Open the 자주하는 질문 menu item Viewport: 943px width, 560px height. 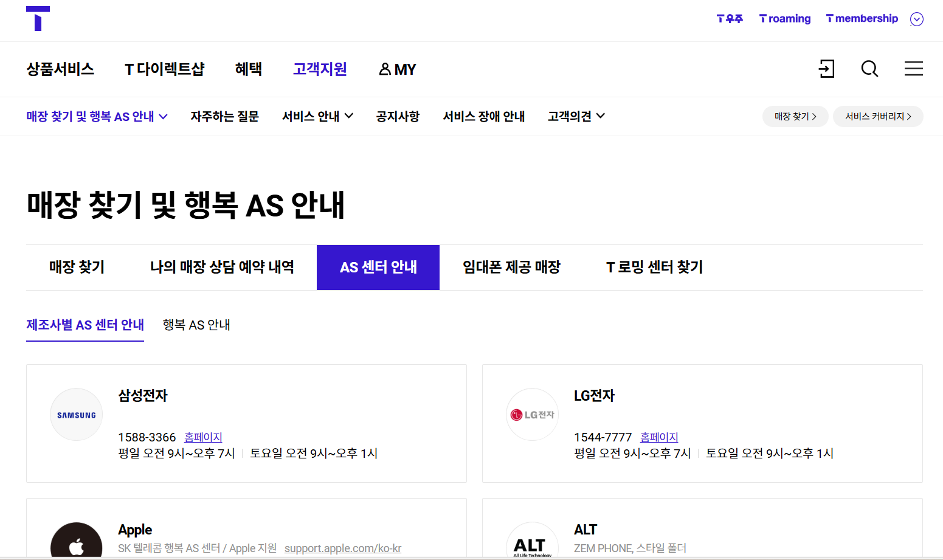(224, 116)
